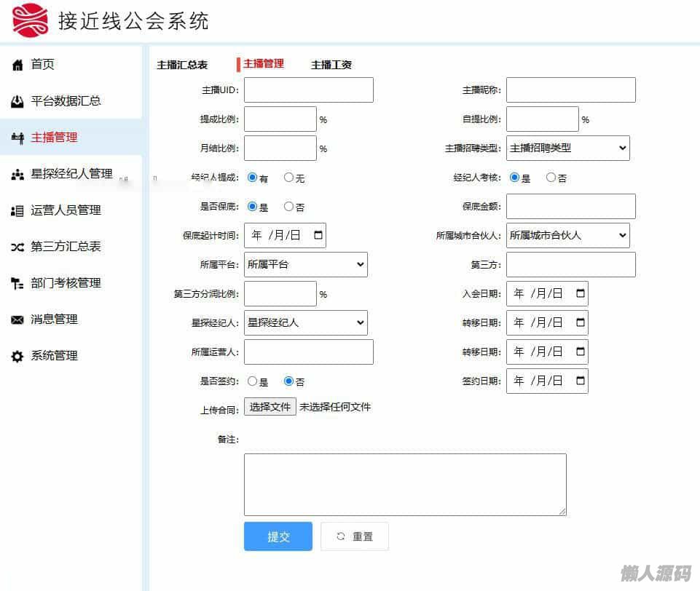Viewport: 700px width, 591px height.
Task: Focus the 所属运营人 input field
Action: pyautogui.click(x=309, y=352)
